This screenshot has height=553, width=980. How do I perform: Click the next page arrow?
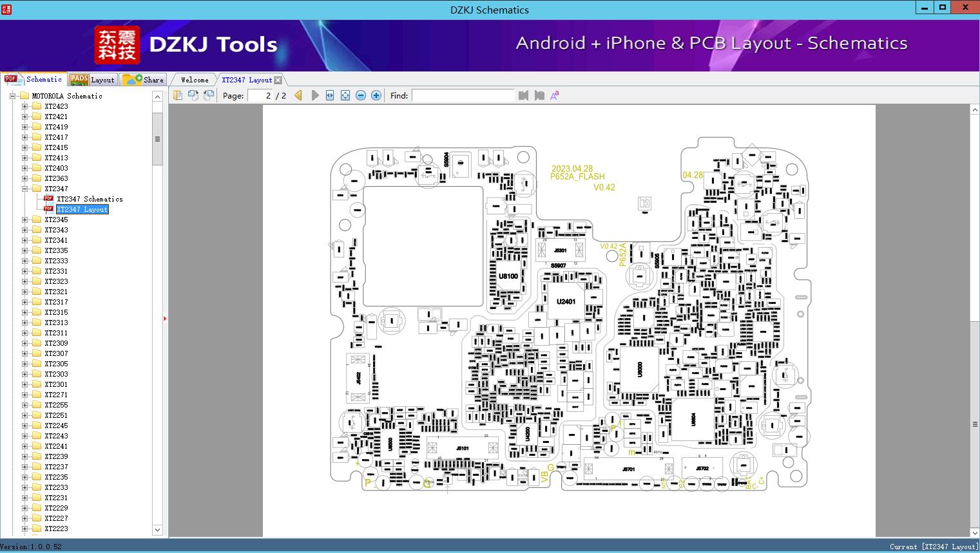pos(314,95)
